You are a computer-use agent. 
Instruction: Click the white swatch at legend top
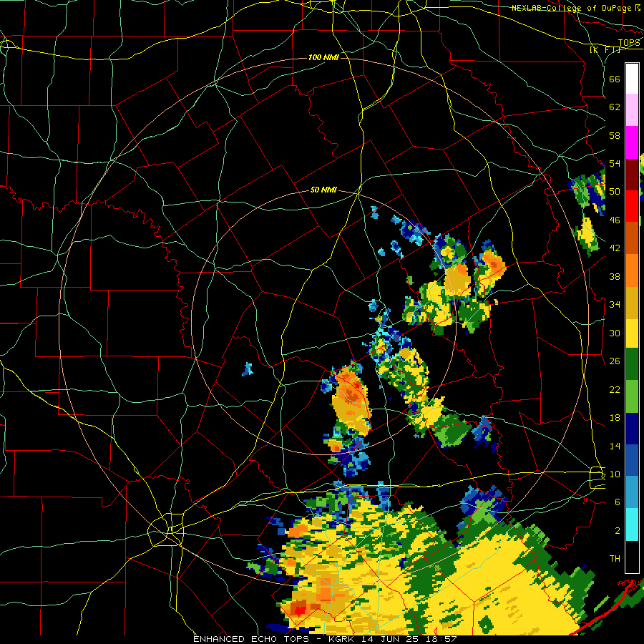click(632, 79)
